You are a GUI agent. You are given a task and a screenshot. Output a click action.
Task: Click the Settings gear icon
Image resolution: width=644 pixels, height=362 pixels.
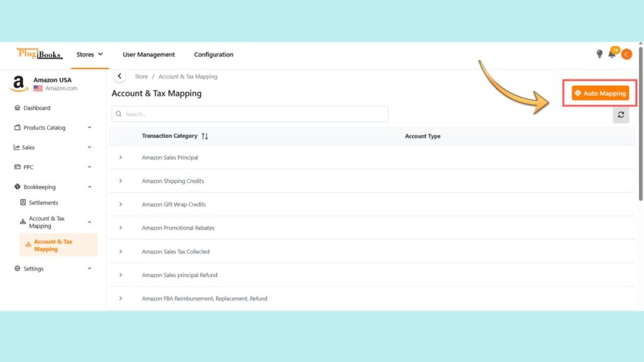coord(17,268)
